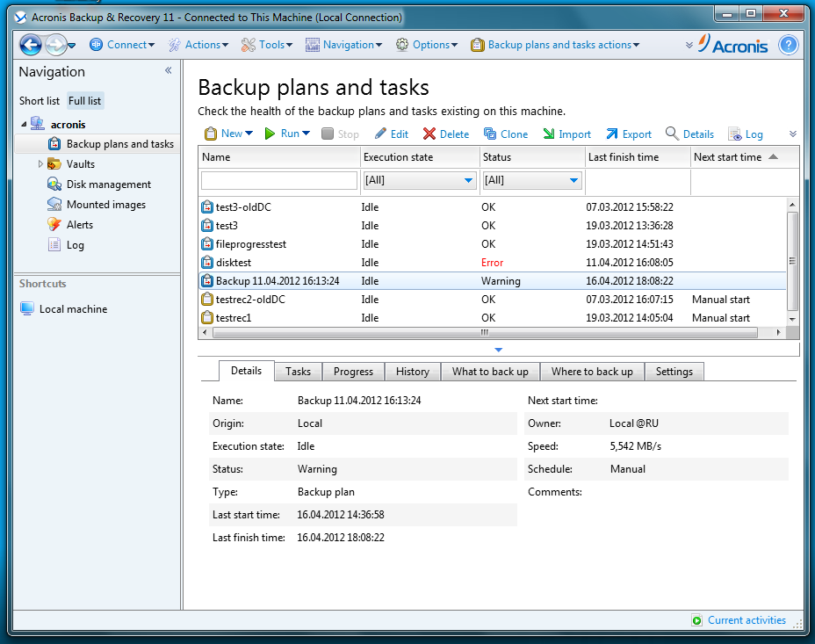Open the Options menu
Image resolution: width=815 pixels, height=644 pixels.
427,45
